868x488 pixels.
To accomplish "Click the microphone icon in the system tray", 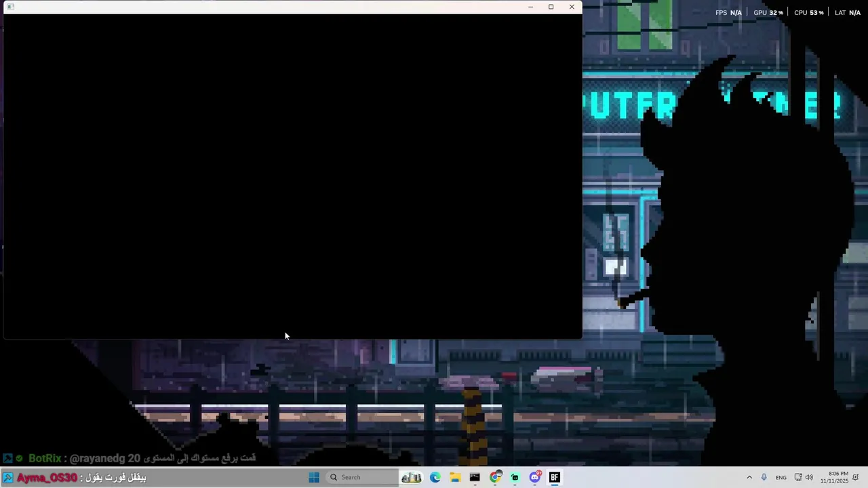I will point(764,477).
